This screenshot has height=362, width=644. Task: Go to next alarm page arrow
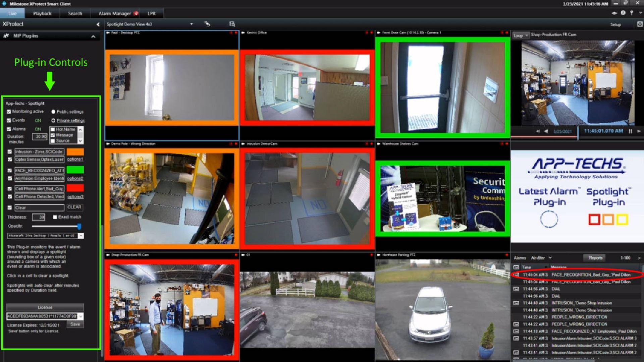(639, 258)
